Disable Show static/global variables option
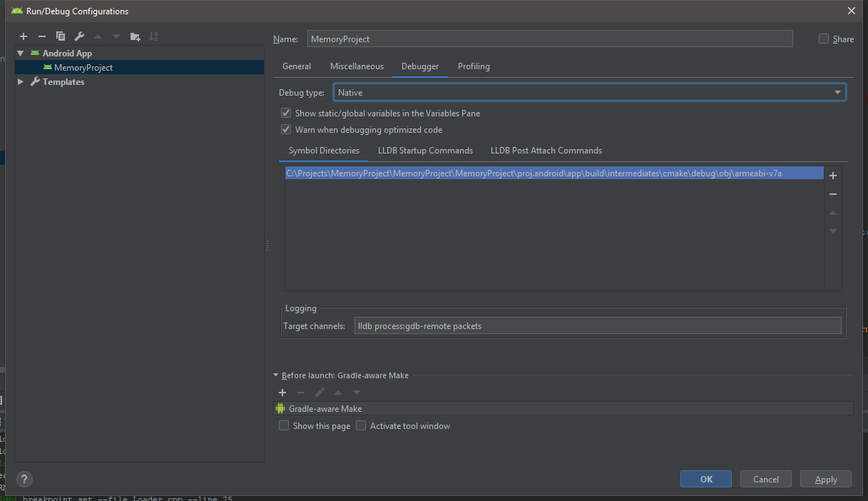This screenshot has width=868, height=501. coord(285,113)
